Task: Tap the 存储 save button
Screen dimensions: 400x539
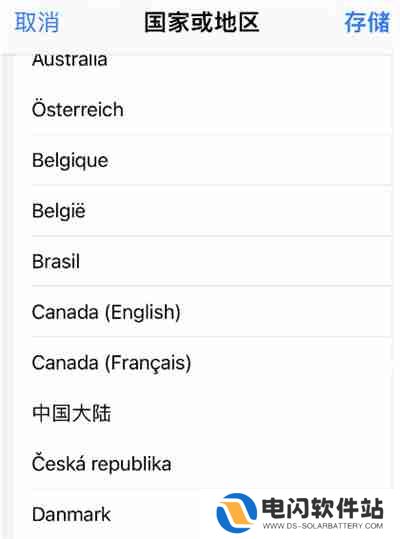Action: [x=367, y=22]
